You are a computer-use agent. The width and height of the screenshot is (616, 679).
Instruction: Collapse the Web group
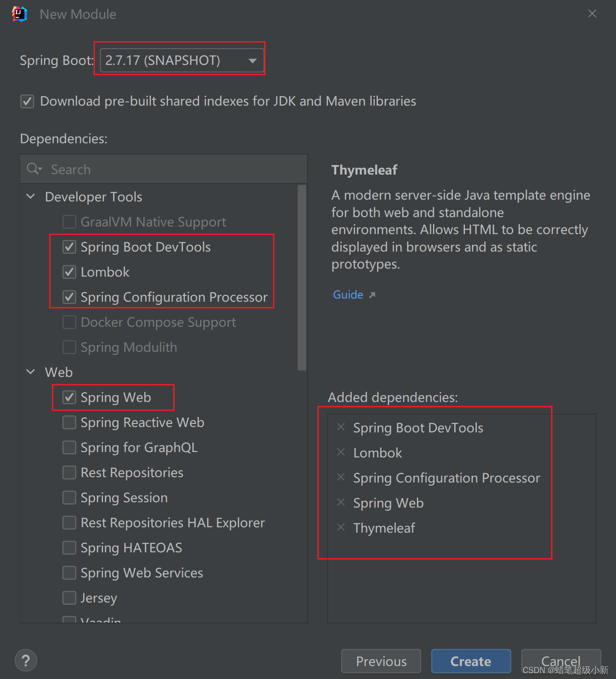point(31,372)
